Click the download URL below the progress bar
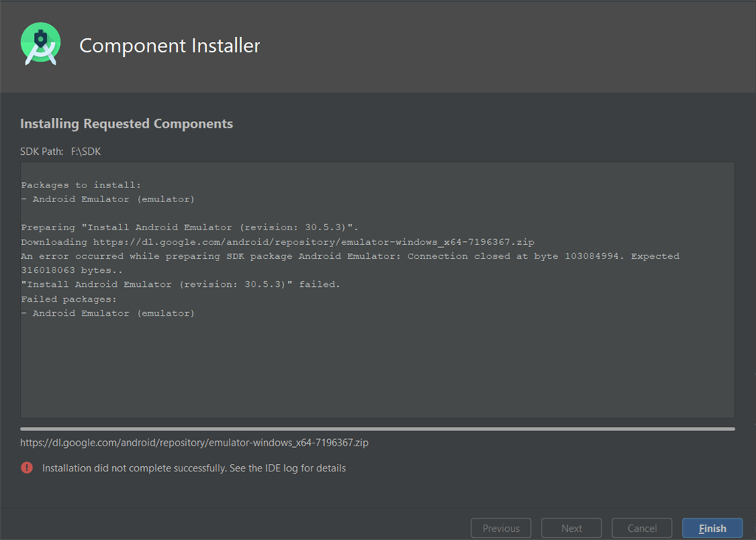This screenshot has width=756, height=540. (194, 442)
